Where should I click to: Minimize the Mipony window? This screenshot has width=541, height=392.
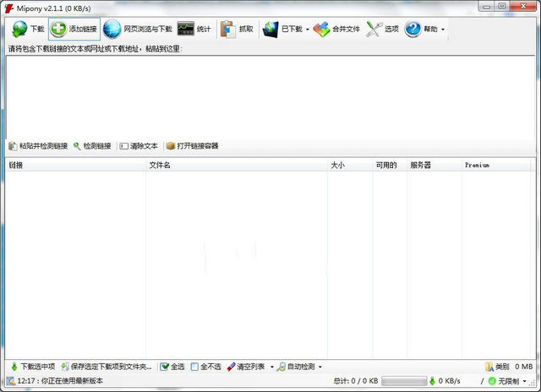pyautogui.click(x=487, y=6)
